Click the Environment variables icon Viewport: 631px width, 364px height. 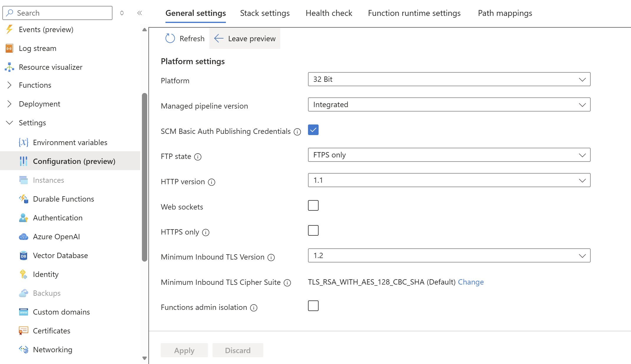point(24,142)
